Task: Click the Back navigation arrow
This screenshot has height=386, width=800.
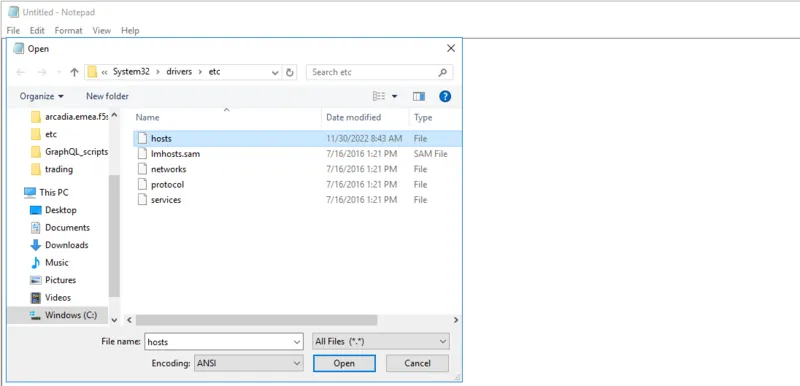Action: pyautogui.click(x=21, y=72)
